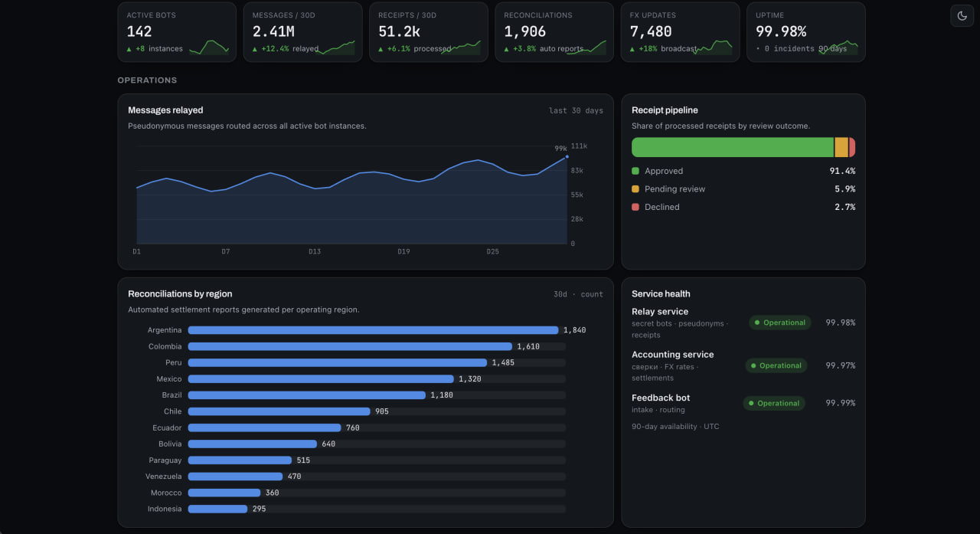
Task: Click the Messages / 30D sparkline
Action: click(x=335, y=47)
